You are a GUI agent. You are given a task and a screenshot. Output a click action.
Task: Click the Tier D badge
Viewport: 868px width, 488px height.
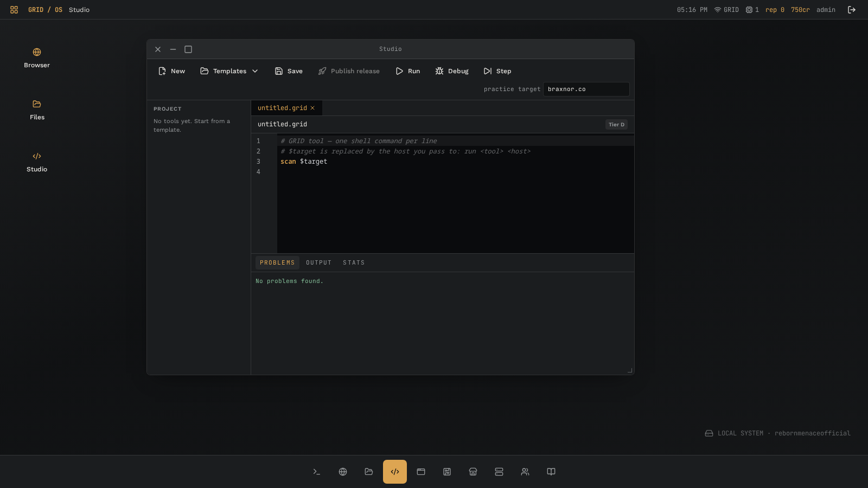click(616, 125)
